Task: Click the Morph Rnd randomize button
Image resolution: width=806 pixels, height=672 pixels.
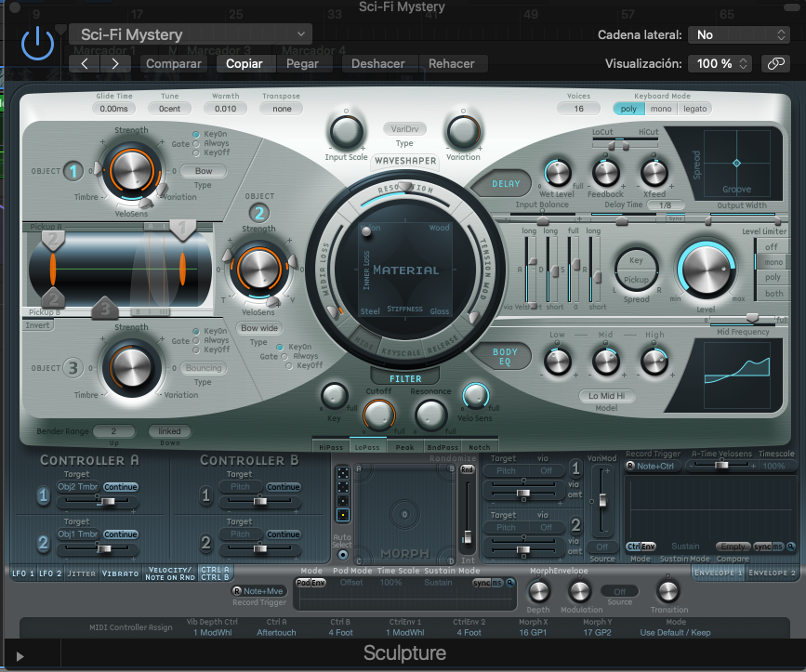Action: click(467, 470)
